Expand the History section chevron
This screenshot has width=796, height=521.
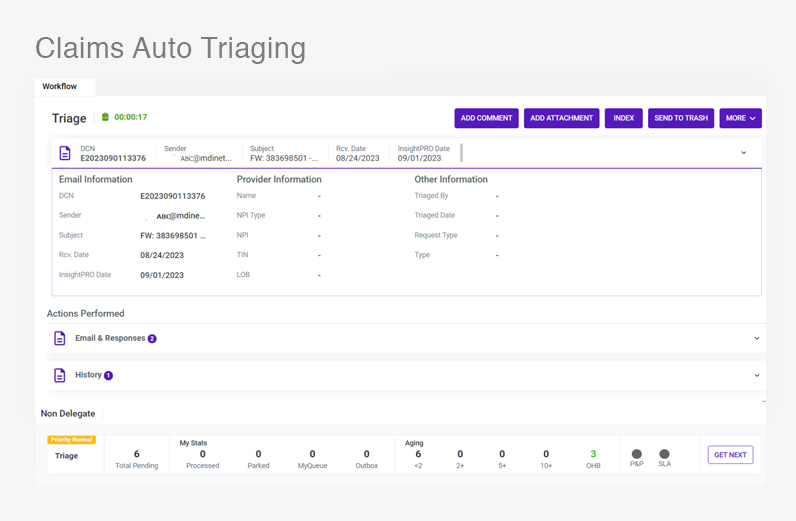pyautogui.click(x=756, y=375)
